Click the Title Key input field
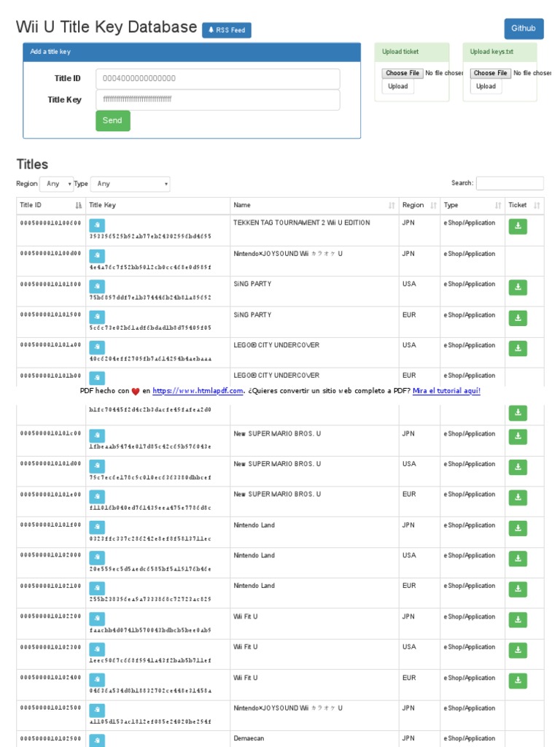 pos(217,100)
